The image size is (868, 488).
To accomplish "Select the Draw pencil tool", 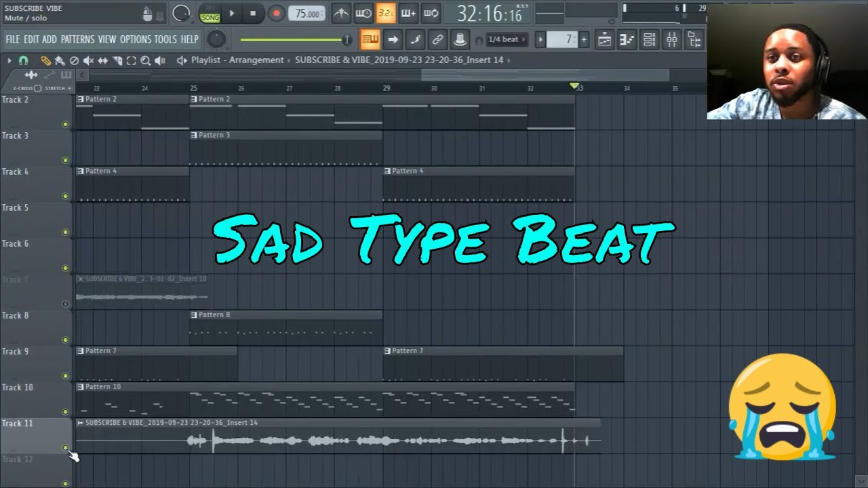I will [x=45, y=60].
